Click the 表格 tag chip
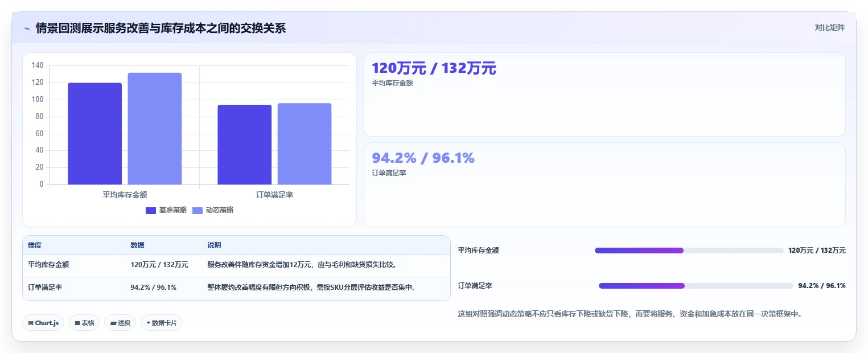 pos(84,323)
